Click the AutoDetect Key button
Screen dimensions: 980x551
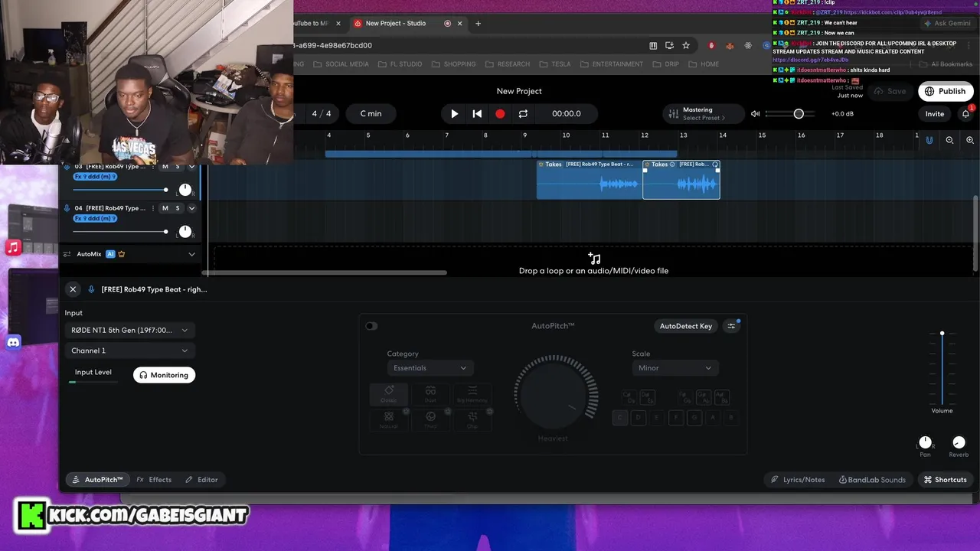686,326
